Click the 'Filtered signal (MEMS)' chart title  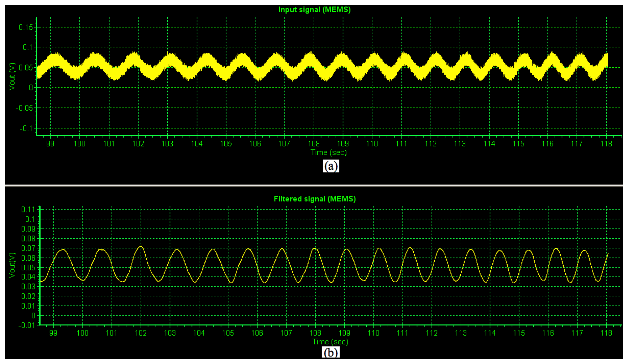[x=315, y=199]
